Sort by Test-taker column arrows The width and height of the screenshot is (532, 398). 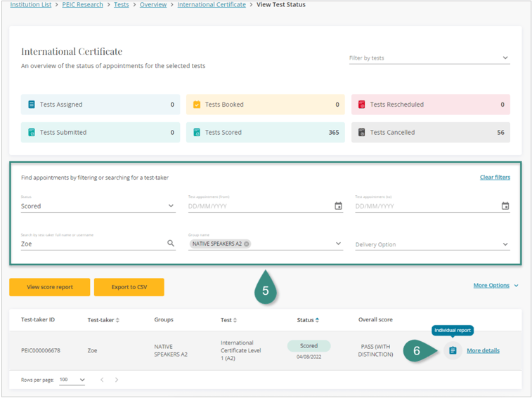point(117,320)
